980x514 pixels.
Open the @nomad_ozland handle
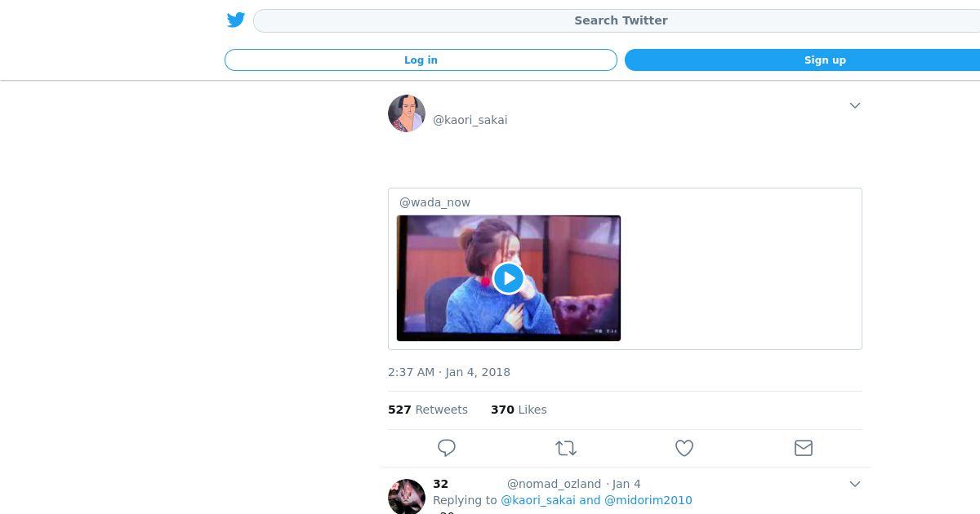554,484
